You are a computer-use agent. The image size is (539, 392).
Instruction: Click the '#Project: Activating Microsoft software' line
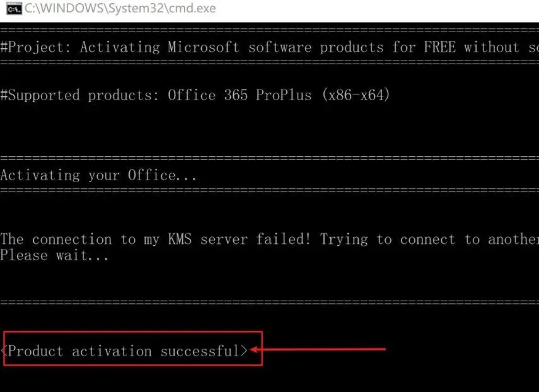click(189, 47)
